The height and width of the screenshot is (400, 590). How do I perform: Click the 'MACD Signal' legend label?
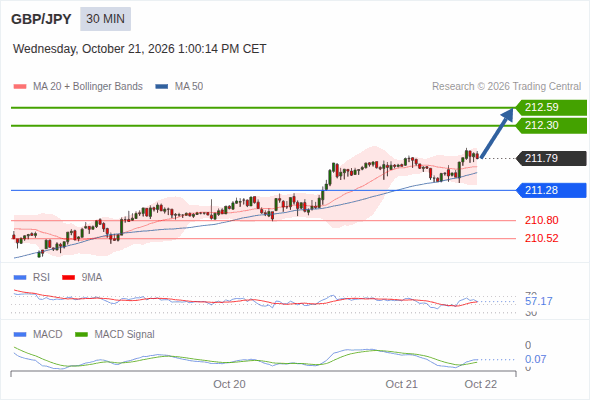click(125, 335)
